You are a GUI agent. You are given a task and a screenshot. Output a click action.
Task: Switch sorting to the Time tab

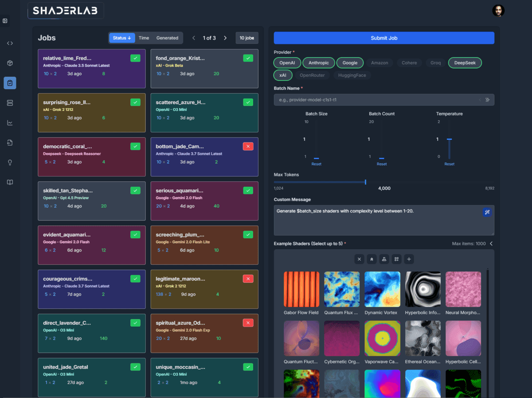click(144, 38)
